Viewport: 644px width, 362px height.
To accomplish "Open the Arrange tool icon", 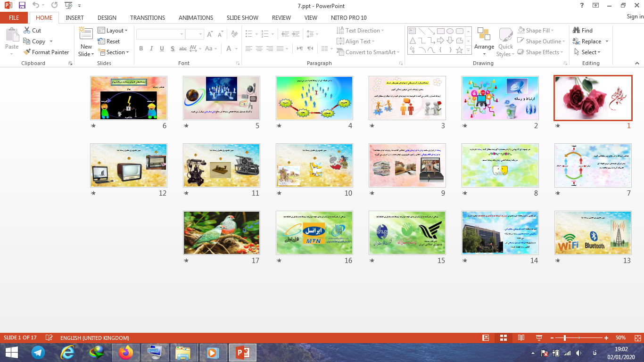I will click(484, 34).
